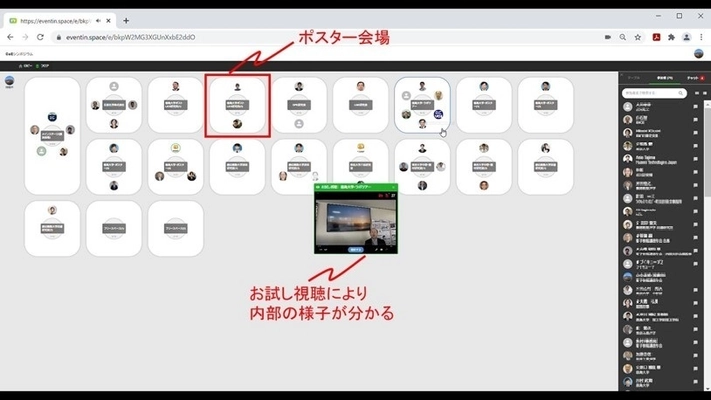Open the zoom magnifier icon in address bar
The height and width of the screenshot is (400, 711).
click(x=623, y=37)
